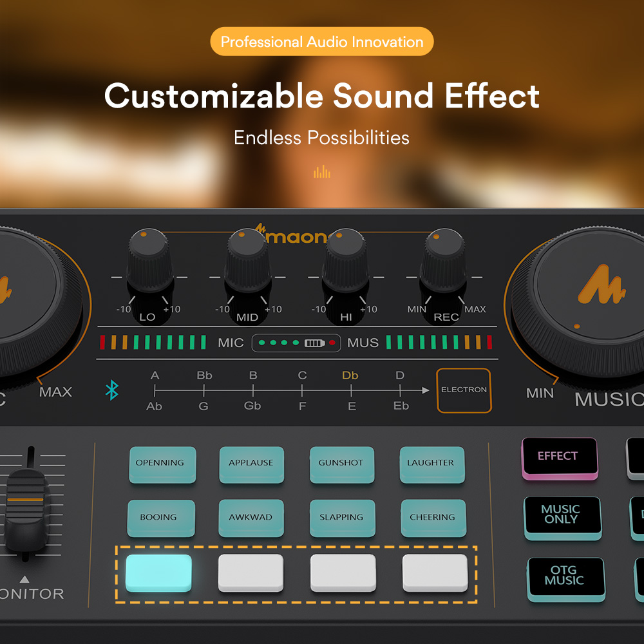Screen dimensions: 644x644
Task: Select the highlighted "Db" key label
Action: click(350, 375)
